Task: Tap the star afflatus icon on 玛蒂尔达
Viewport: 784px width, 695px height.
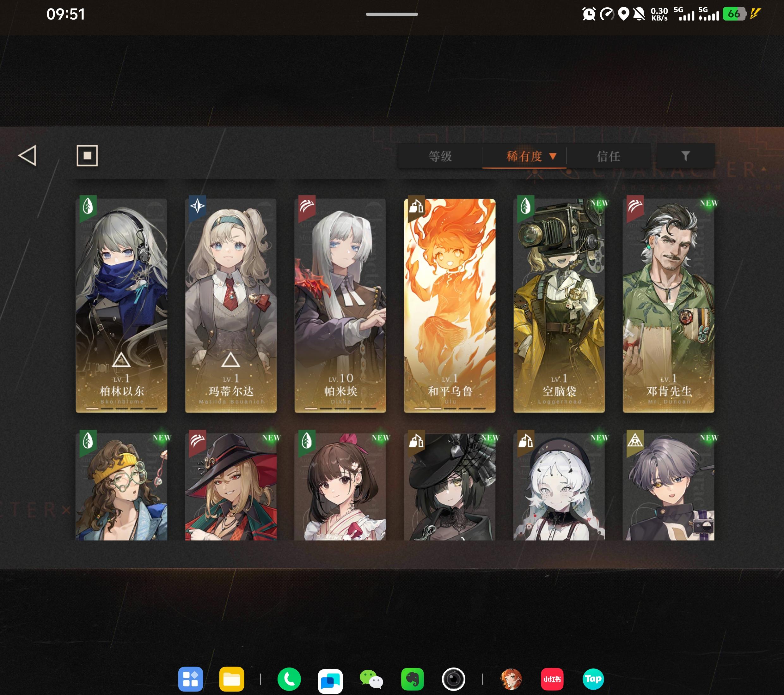Action: pos(198,206)
